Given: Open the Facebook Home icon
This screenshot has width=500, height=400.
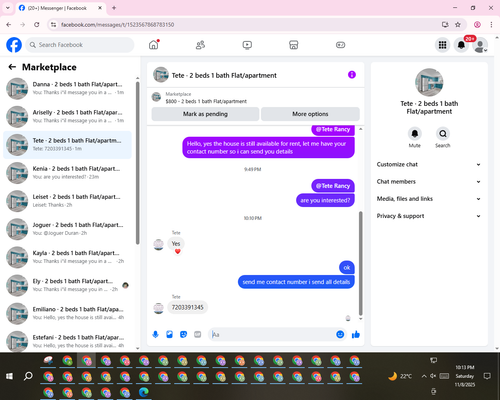Looking at the screenshot, I should (154, 45).
